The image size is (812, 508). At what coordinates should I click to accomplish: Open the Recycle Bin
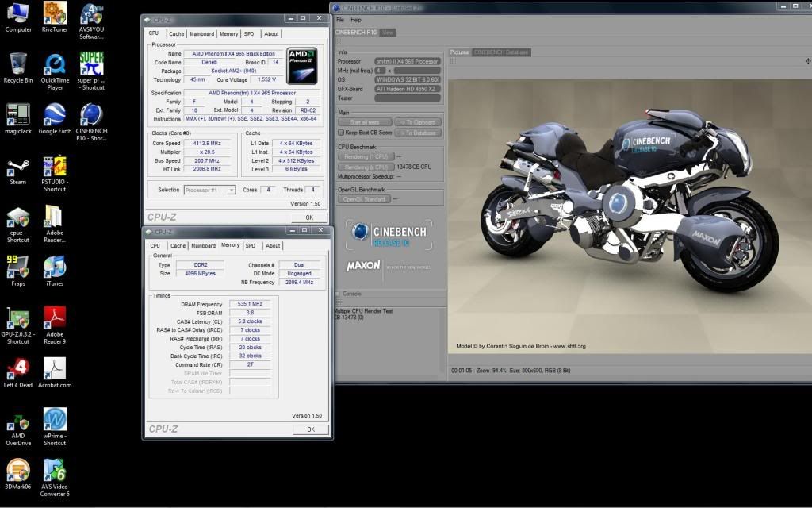coord(18,64)
